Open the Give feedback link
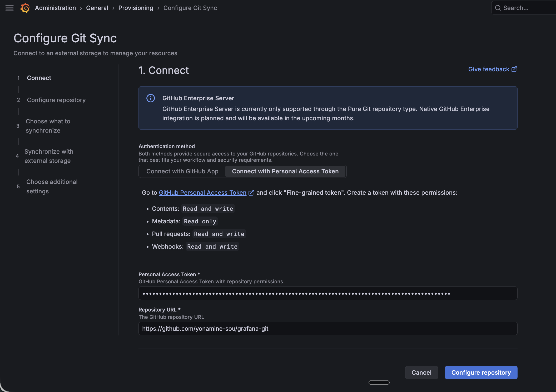The height and width of the screenshot is (392, 556). [x=489, y=69]
